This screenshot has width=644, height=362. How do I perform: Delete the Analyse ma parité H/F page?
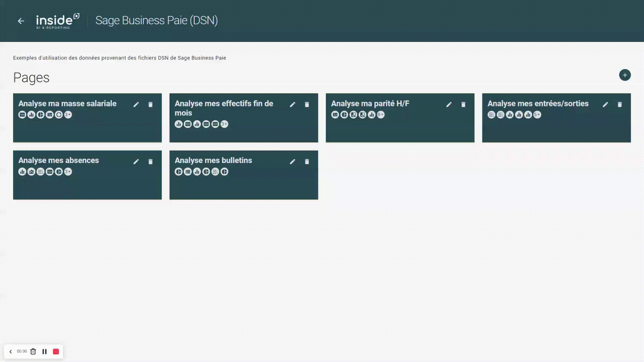point(463,104)
